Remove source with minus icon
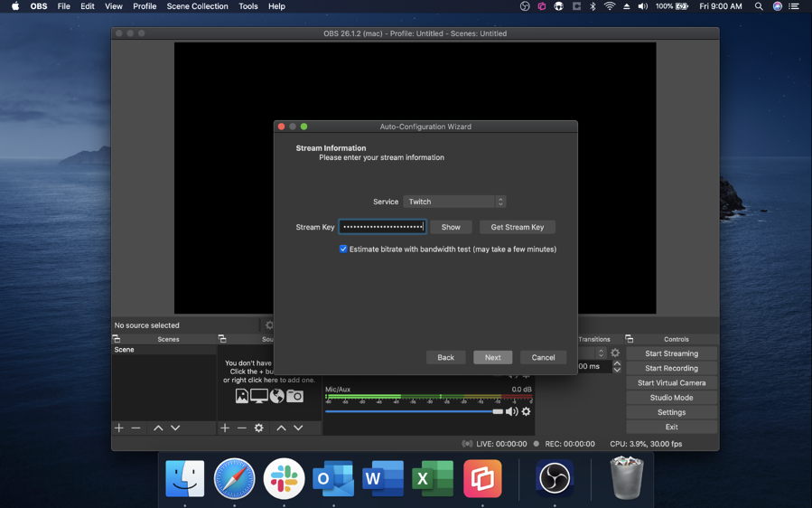The image size is (812, 508). [x=242, y=428]
